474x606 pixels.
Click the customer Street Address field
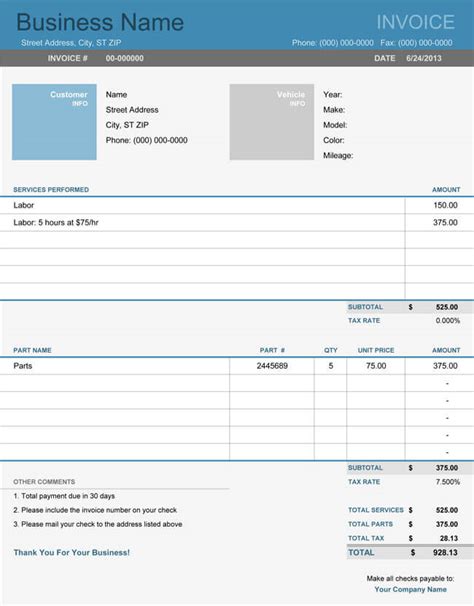pos(132,110)
